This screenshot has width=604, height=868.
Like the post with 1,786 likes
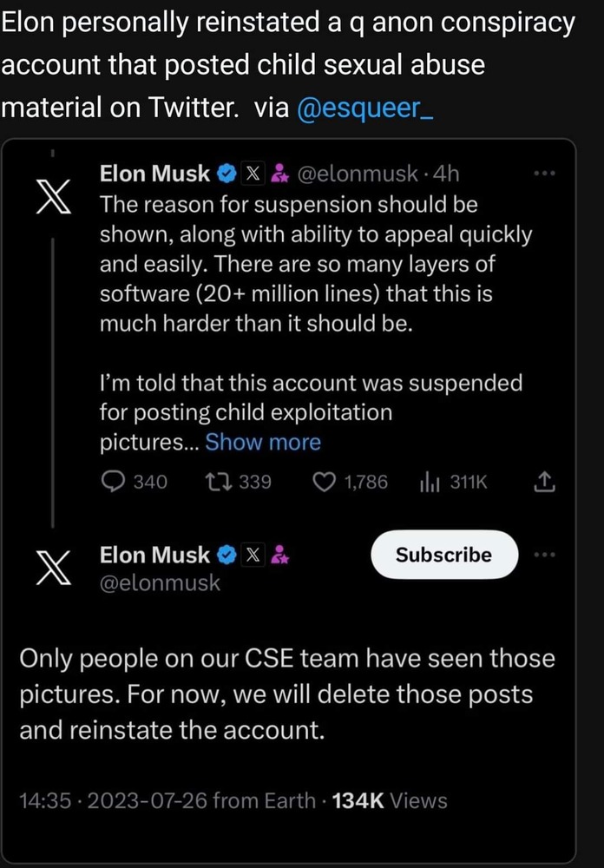[324, 482]
